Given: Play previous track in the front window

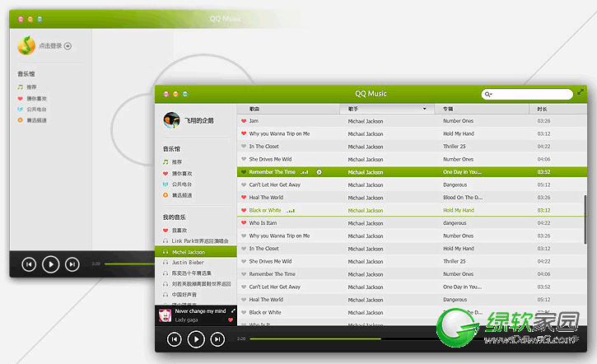Looking at the screenshot, I should pyautogui.click(x=175, y=339).
